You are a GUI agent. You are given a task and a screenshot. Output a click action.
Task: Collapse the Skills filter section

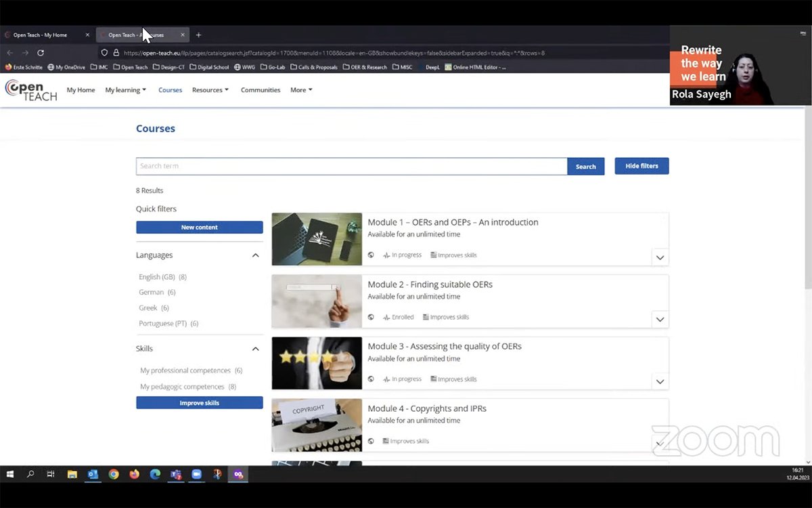coord(255,349)
